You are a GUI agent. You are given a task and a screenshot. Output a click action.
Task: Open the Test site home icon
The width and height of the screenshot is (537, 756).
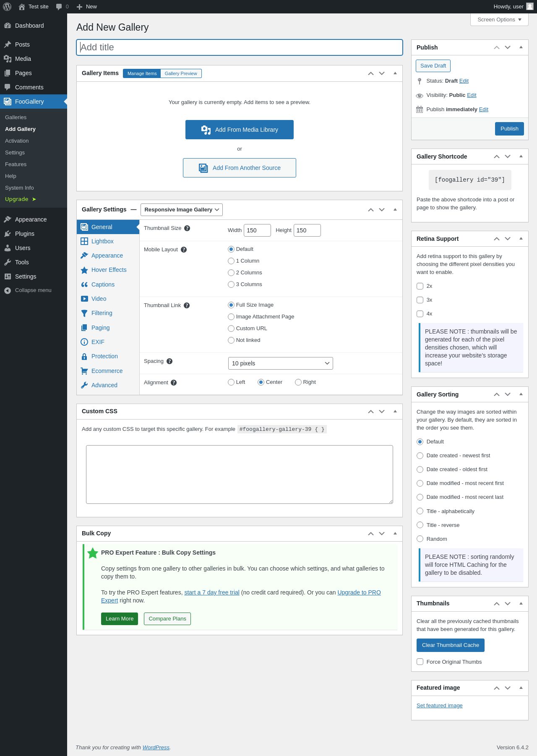click(22, 7)
